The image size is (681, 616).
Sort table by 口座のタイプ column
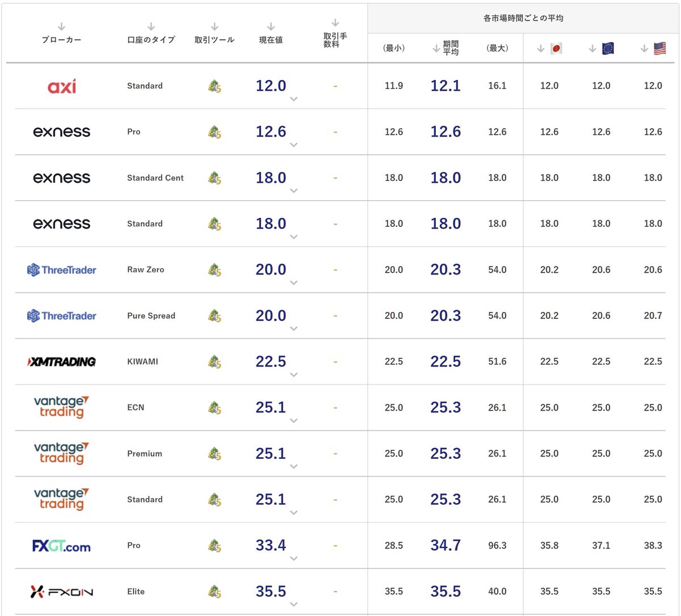click(x=151, y=34)
